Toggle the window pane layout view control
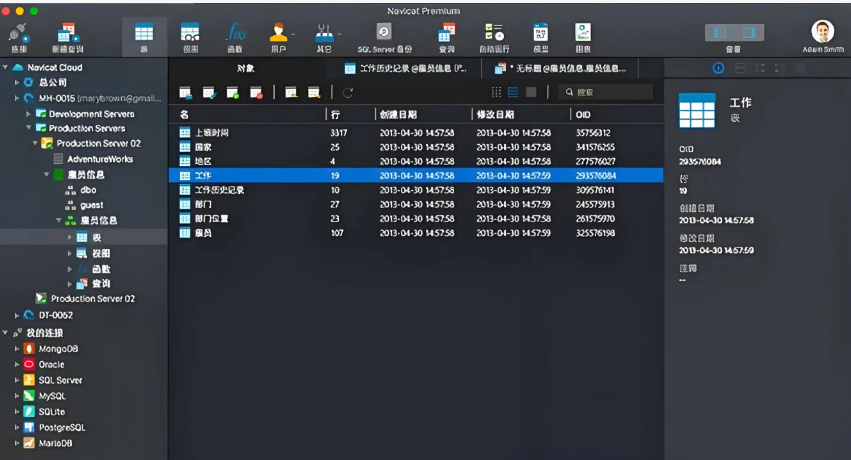Image resolution: width=851 pixels, height=460 pixels. 733,33
